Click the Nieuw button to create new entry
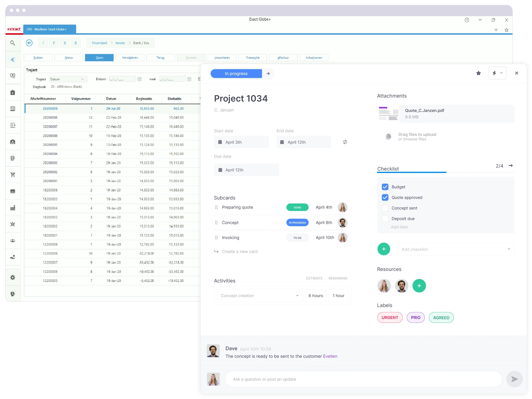This screenshot has height=399, width=532. click(x=69, y=57)
